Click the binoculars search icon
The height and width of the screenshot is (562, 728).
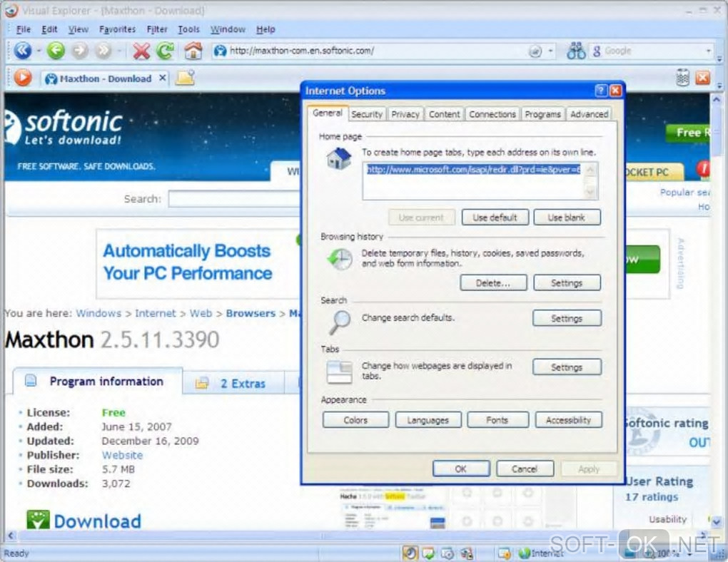[576, 51]
